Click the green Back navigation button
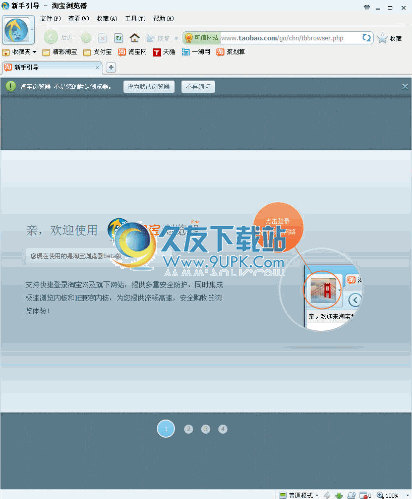412x499 pixels. [x=51, y=37]
